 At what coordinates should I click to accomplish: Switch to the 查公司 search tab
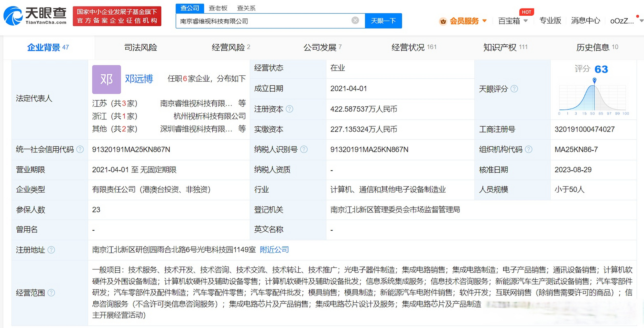point(190,8)
